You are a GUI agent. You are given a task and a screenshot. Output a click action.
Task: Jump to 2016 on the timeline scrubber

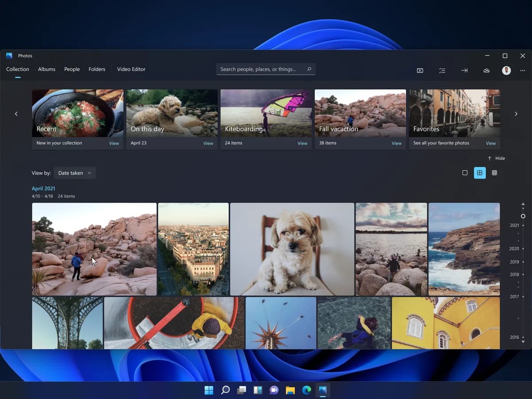[x=514, y=337]
